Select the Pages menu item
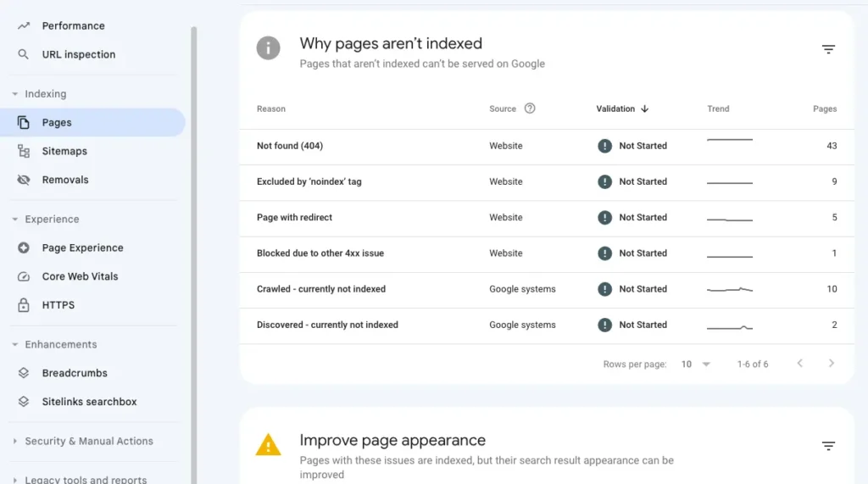Screen dimensions: 868x484 [x=92, y=122]
